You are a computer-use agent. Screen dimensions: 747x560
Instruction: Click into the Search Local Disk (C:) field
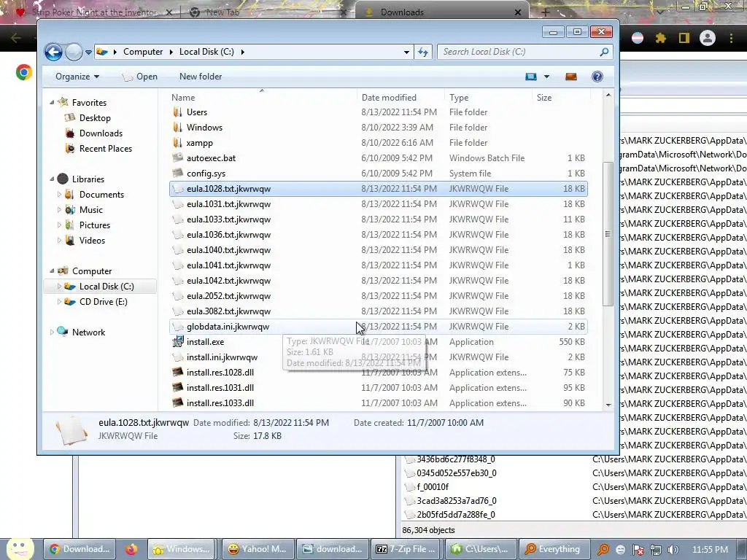click(x=519, y=52)
